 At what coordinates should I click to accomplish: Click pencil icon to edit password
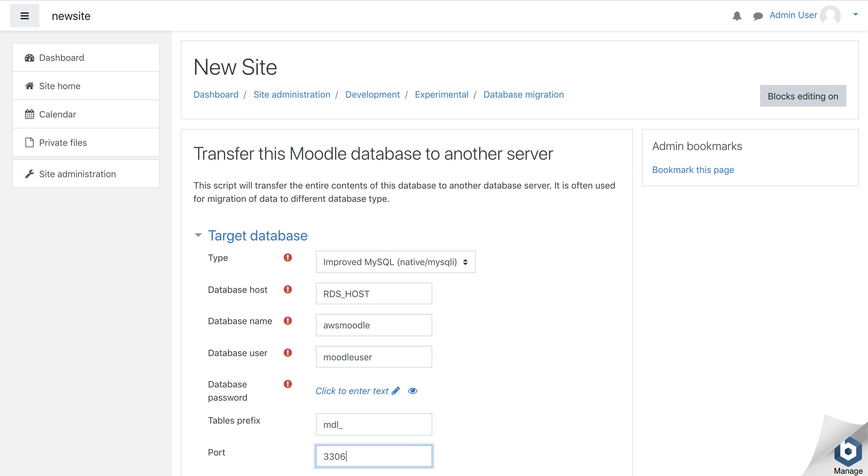tap(396, 391)
